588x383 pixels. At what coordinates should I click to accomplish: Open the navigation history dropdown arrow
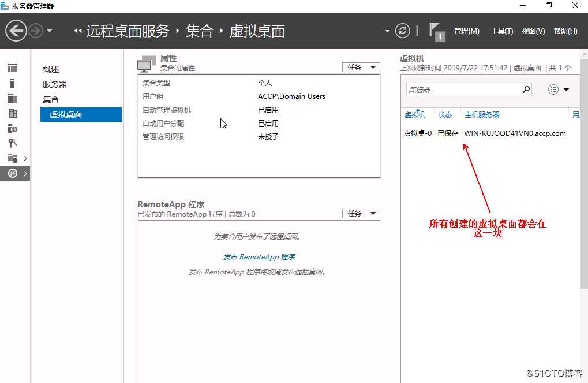coord(50,31)
